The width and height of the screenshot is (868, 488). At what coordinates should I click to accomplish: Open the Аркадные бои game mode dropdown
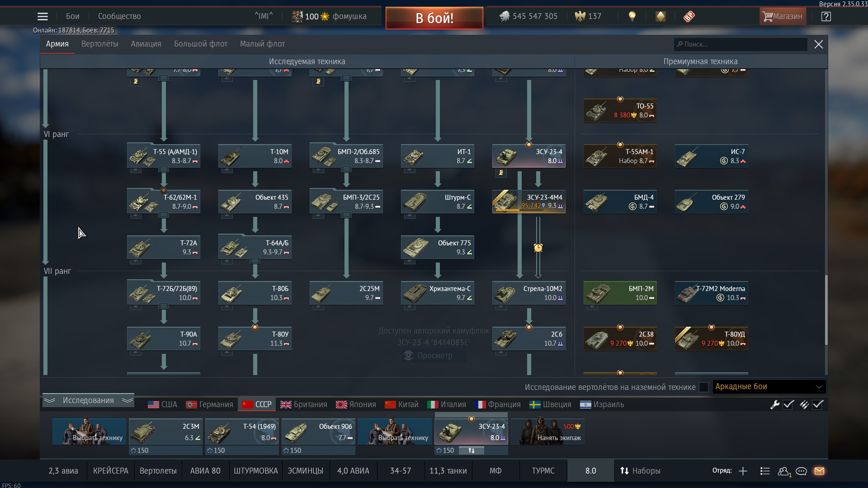pyautogui.click(x=769, y=387)
